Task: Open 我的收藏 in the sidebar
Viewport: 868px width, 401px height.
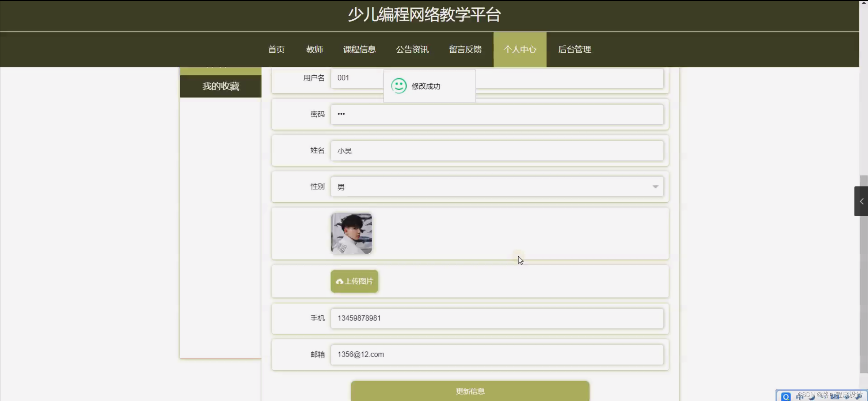Action: coord(221,86)
